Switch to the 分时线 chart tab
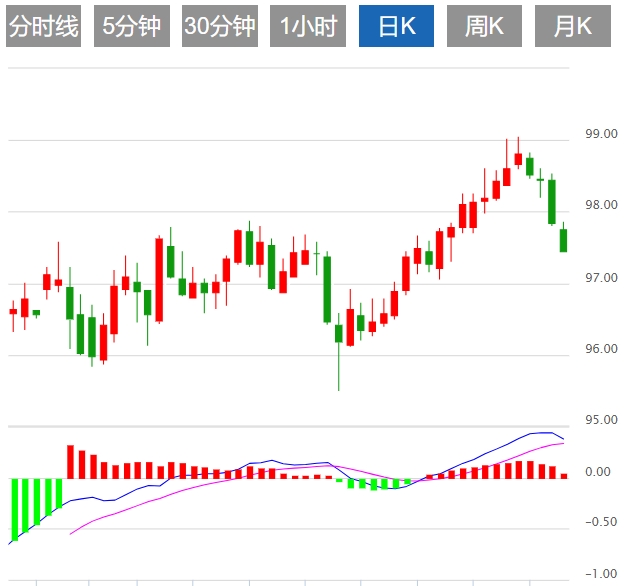The height and width of the screenshot is (586, 628). pos(44,26)
